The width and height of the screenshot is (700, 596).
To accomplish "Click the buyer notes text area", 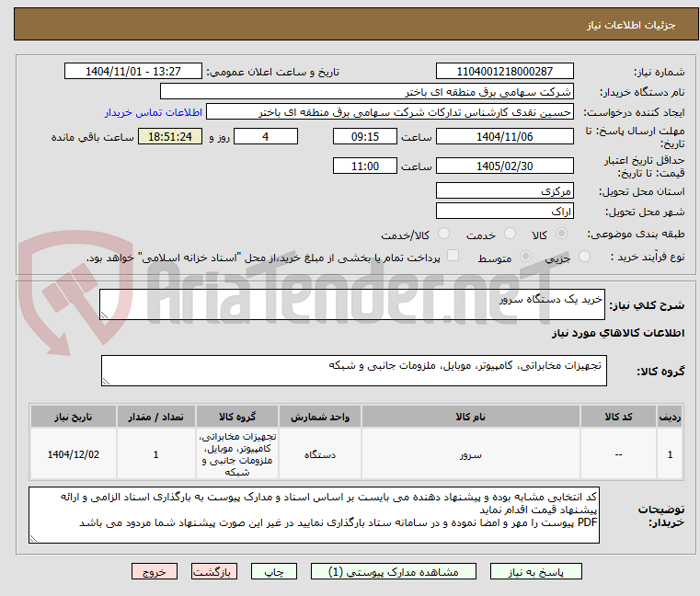I will coord(314,515).
